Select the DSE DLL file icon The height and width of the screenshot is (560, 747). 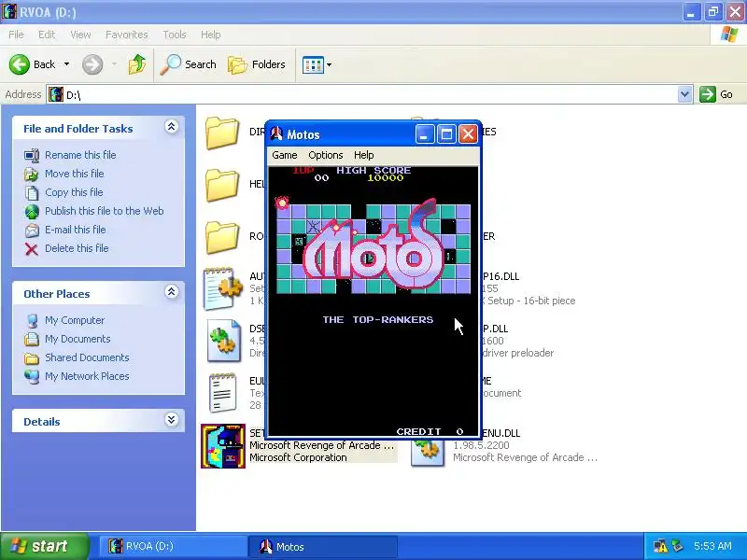click(x=223, y=341)
